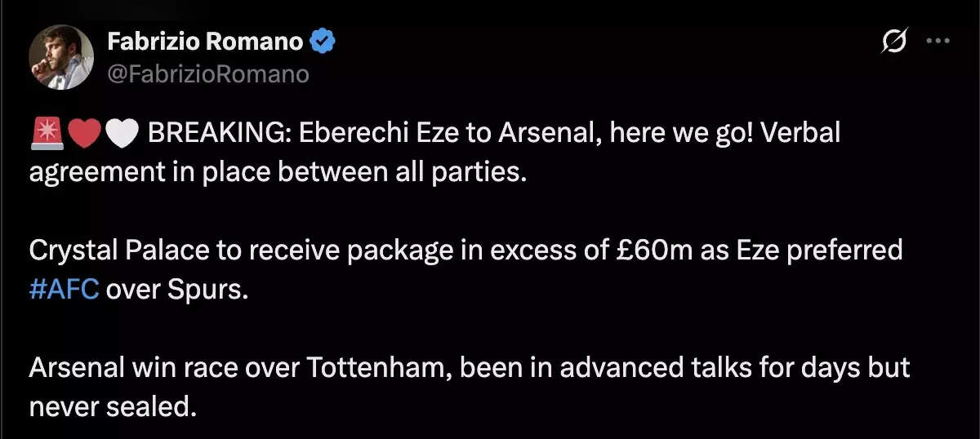Click the word BREAKING in the post
The width and height of the screenshot is (980, 439).
[215, 133]
